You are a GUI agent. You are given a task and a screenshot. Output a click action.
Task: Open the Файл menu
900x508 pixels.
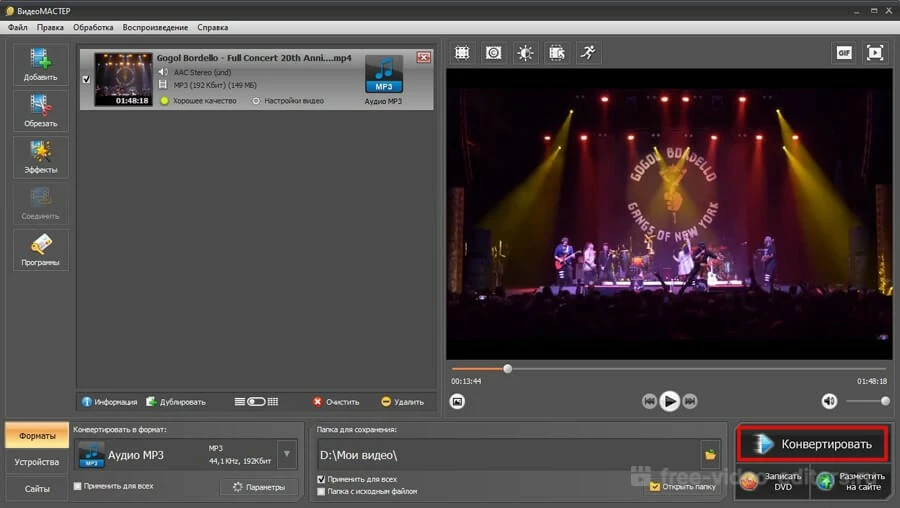click(17, 27)
